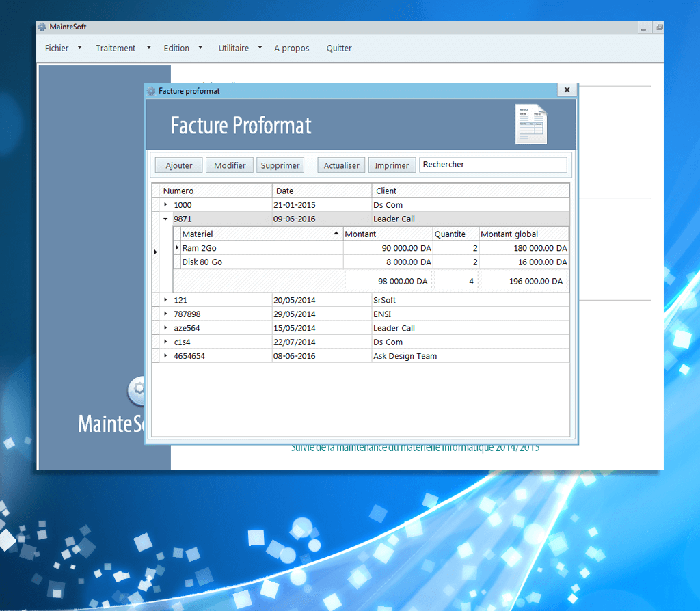
Task: Click the invoice document icon in header
Action: [530, 124]
